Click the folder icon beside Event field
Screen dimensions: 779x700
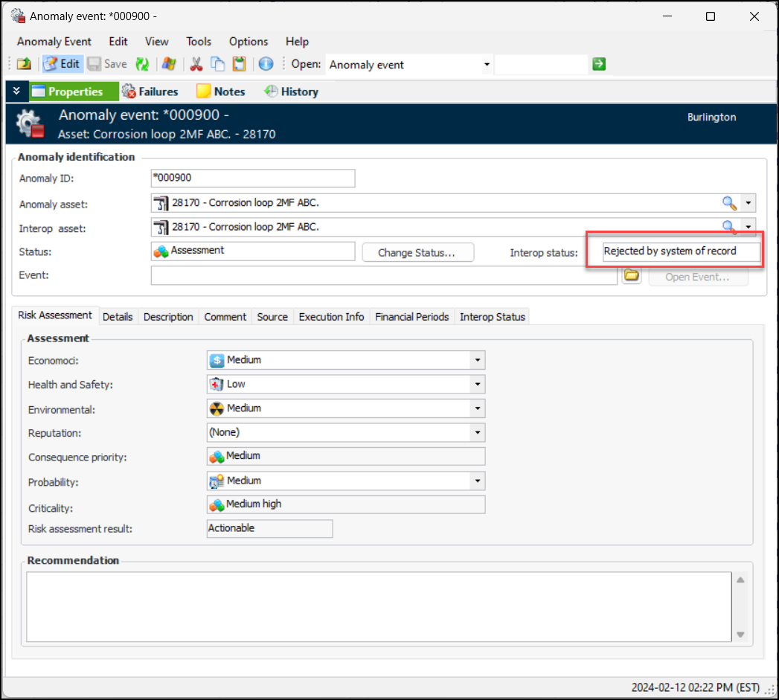tap(632, 276)
